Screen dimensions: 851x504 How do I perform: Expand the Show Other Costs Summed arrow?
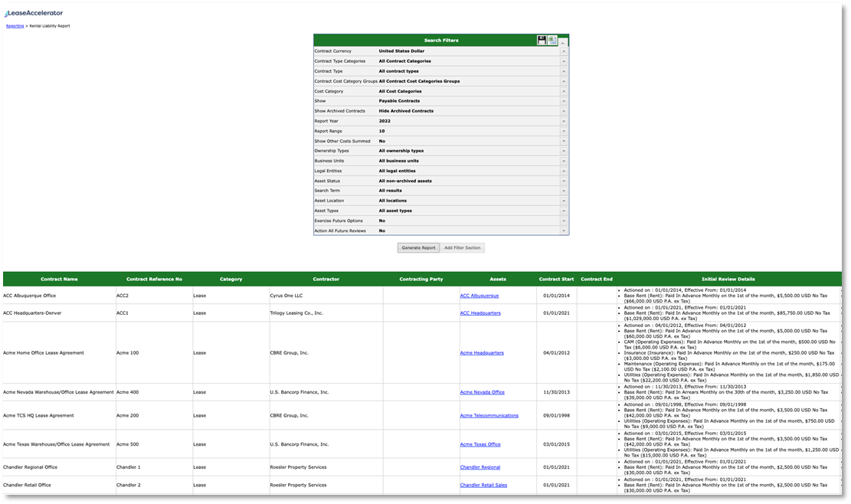(563, 141)
